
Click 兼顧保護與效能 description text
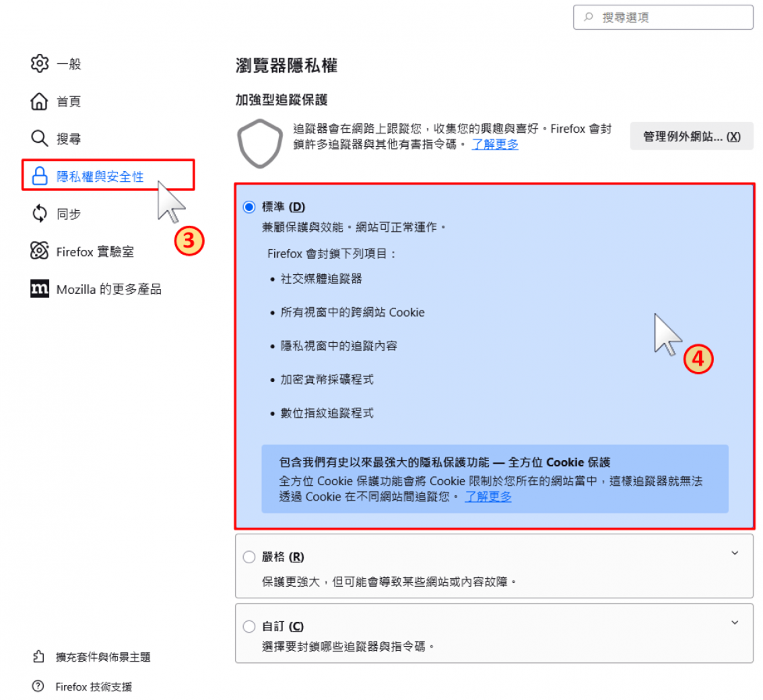click(x=354, y=227)
